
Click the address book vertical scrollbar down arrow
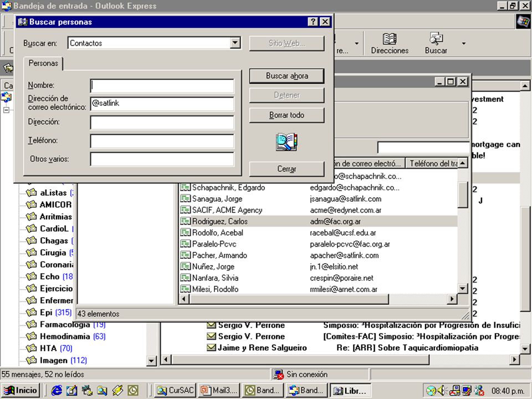(463, 289)
